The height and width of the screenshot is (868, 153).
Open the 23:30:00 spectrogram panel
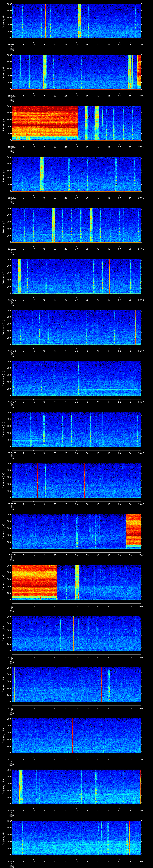pyautogui.click(x=76, y=736)
